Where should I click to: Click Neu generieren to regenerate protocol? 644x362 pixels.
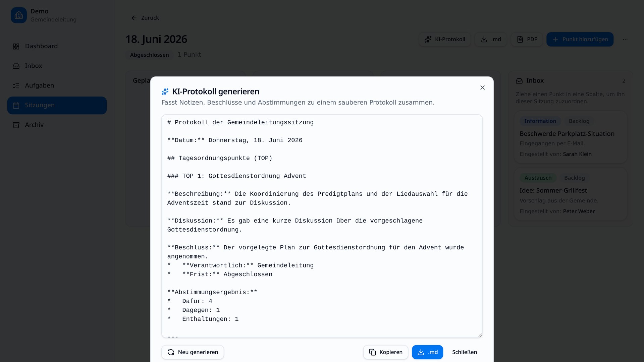coord(193,352)
